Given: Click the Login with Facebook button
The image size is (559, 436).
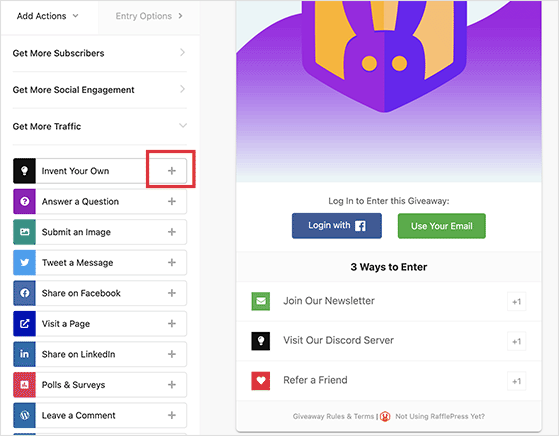Looking at the screenshot, I should pyautogui.click(x=337, y=226).
